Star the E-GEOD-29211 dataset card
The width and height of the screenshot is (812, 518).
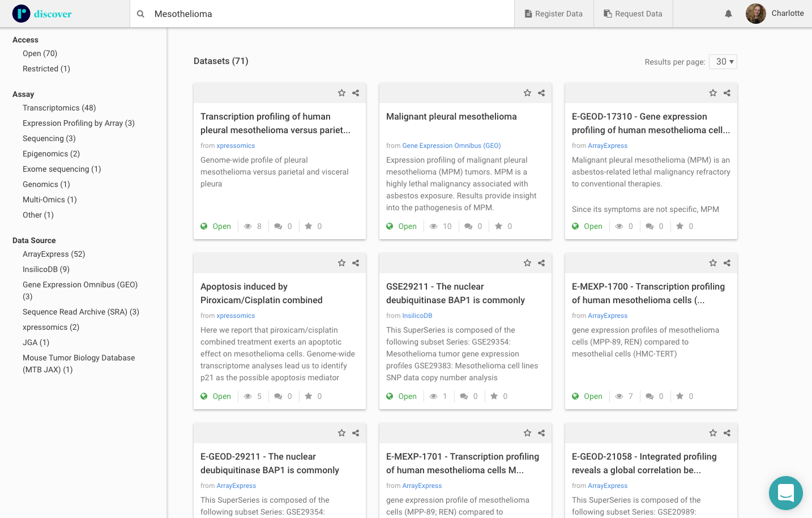[341, 433]
